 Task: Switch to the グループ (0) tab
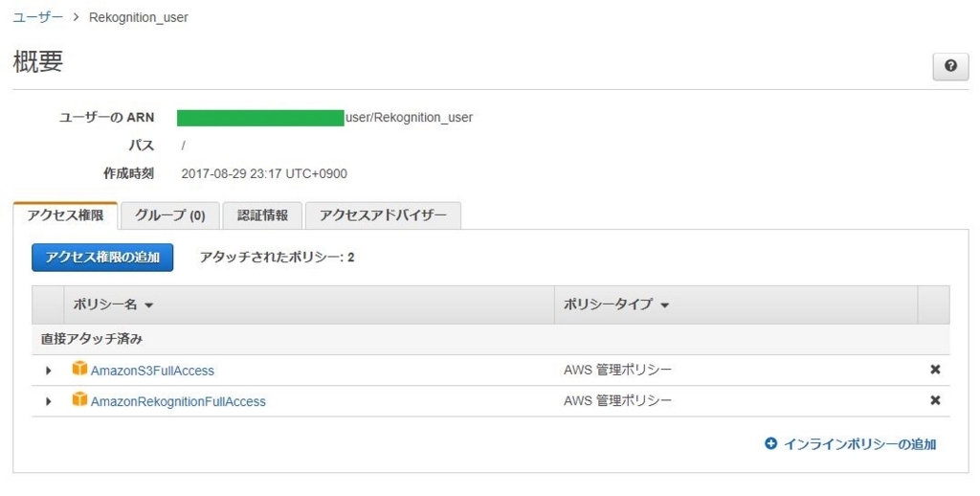(x=170, y=215)
